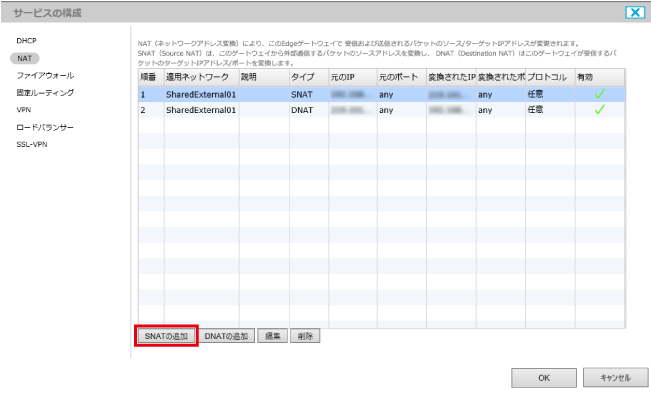Viewport: 651px width, 394px height.
Task: Toggle the enabled checkmark on the SNAT rule
Action: [600, 94]
